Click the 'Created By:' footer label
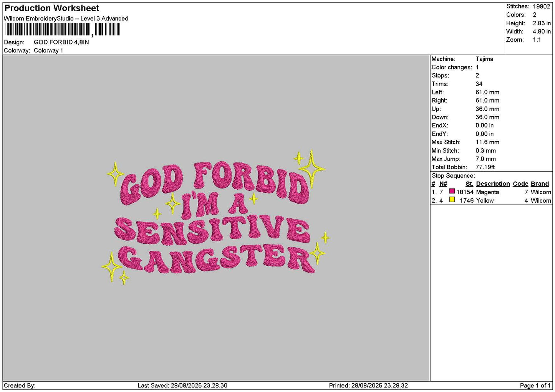555x392 pixels. click(x=20, y=385)
